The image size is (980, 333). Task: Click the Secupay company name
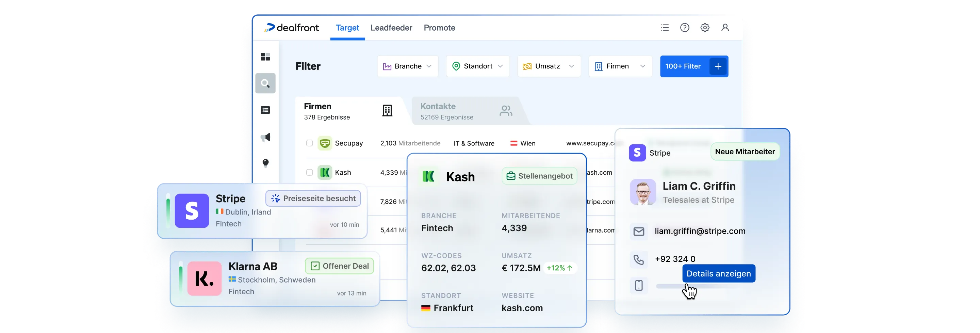348,143
